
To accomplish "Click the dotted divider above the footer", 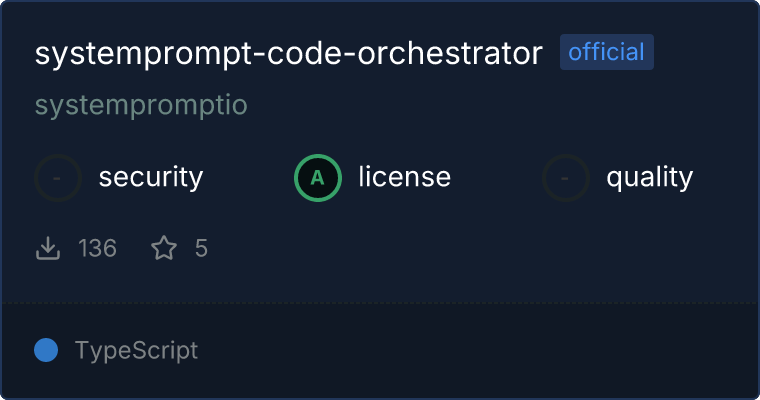I will coord(380,302).
